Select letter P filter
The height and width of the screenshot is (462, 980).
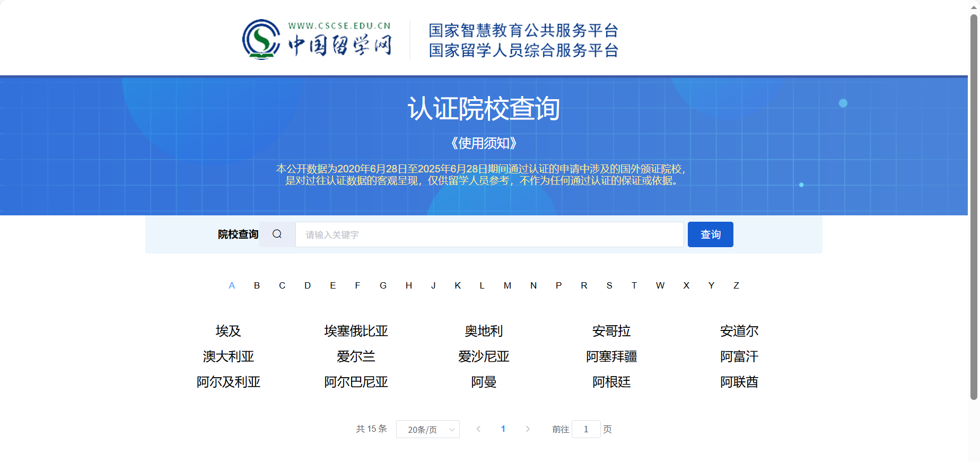coord(558,285)
